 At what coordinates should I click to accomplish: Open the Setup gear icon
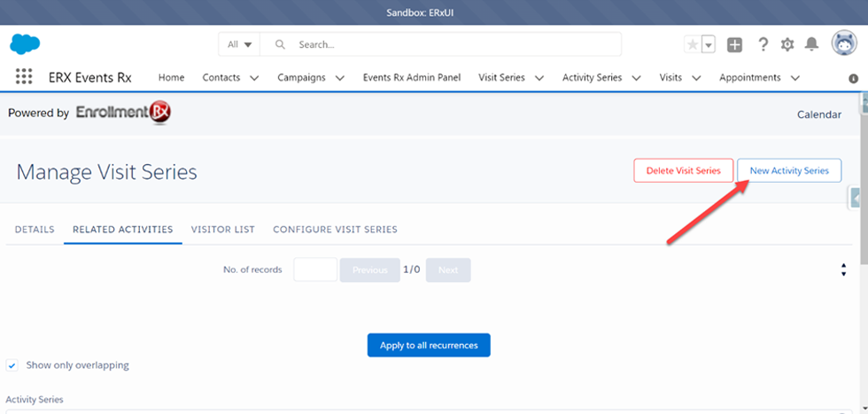(787, 44)
